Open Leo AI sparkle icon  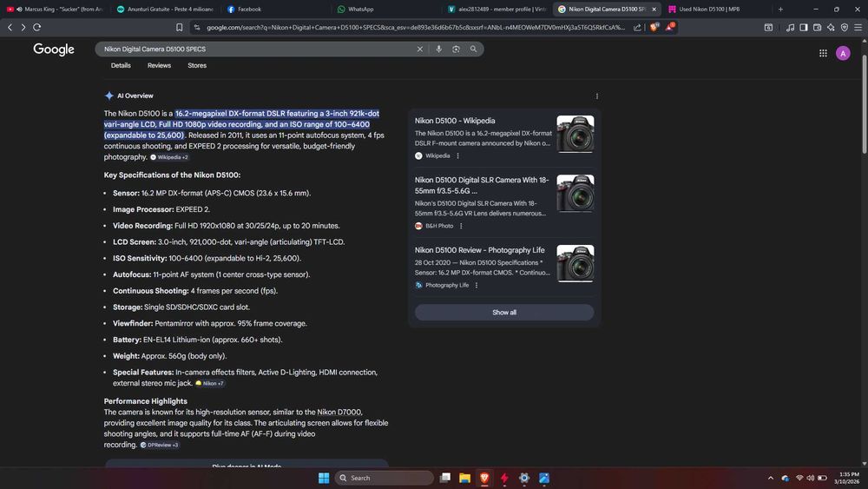point(831,27)
